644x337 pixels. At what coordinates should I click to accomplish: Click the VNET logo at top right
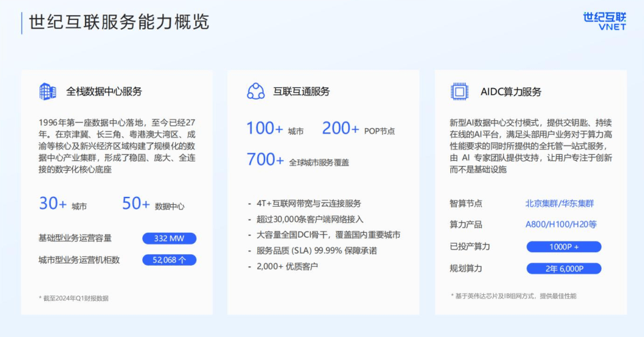[x=604, y=21]
